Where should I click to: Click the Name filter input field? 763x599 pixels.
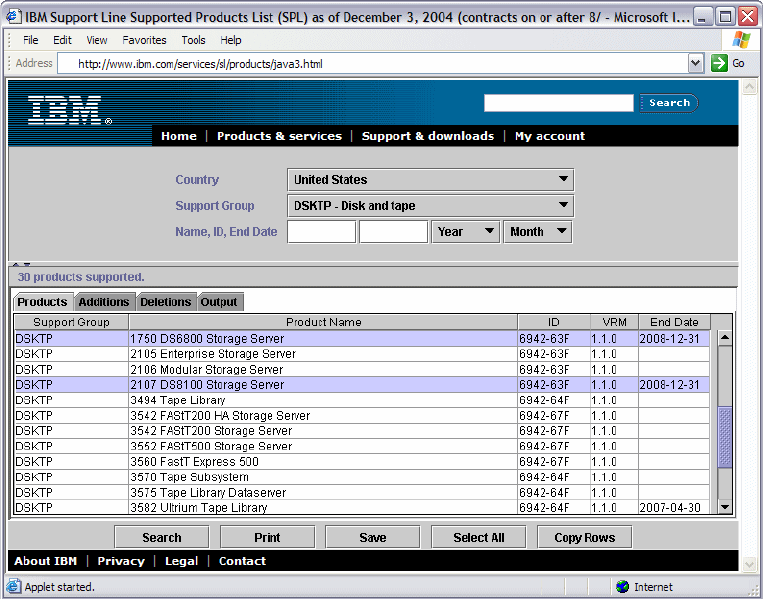coord(322,232)
